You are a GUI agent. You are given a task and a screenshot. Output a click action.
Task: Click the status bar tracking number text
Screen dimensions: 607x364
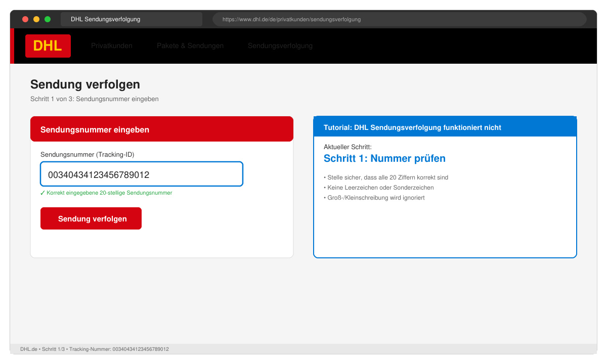95,349
